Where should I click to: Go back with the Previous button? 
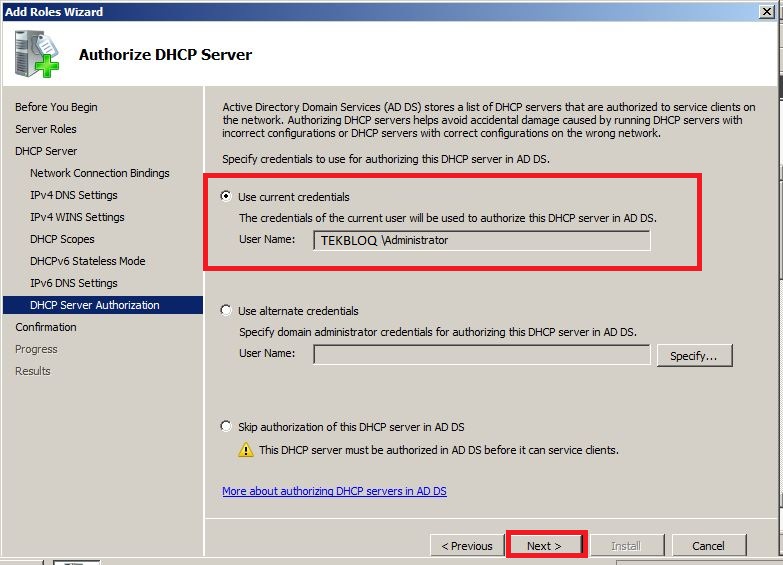pyautogui.click(x=467, y=546)
